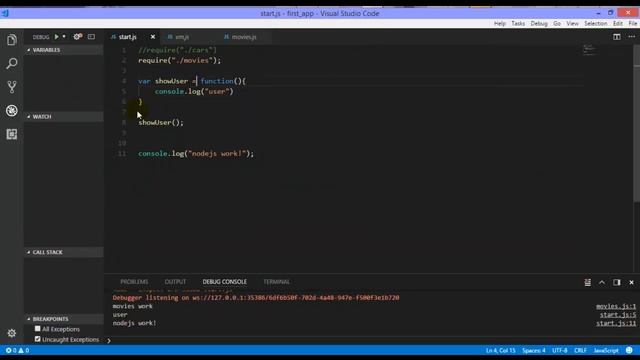Click the require("./movies") code line
640x360 pixels.
pyautogui.click(x=179, y=60)
